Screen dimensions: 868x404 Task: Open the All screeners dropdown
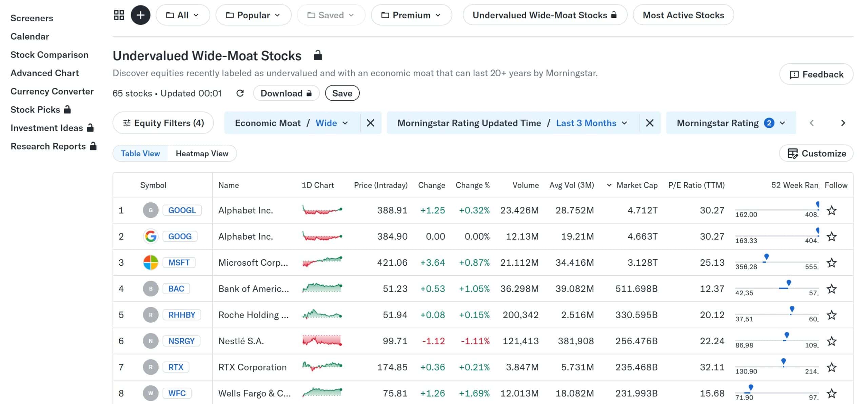[x=183, y=15]
